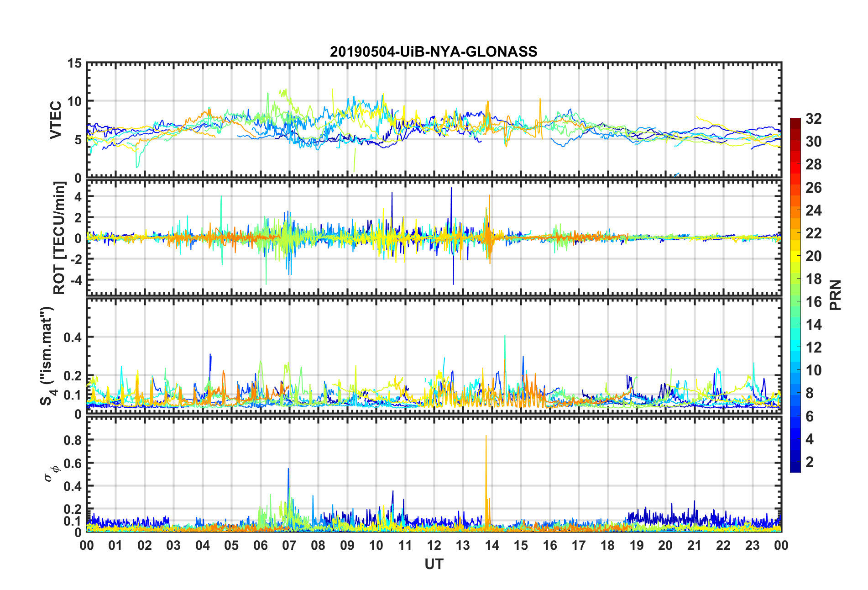Click S4 axis tick value 0.2
The height and width of the screenshot is (590, 868).
coord(73,376)
